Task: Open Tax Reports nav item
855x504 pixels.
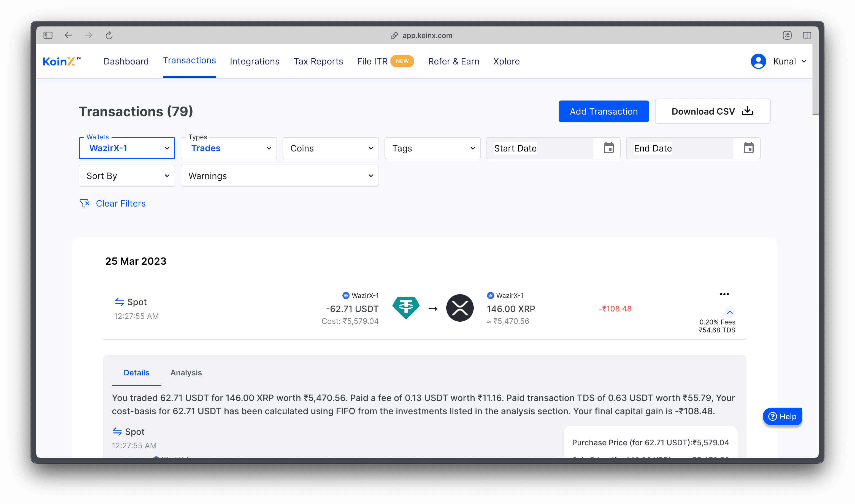Action: coord(318,61)
